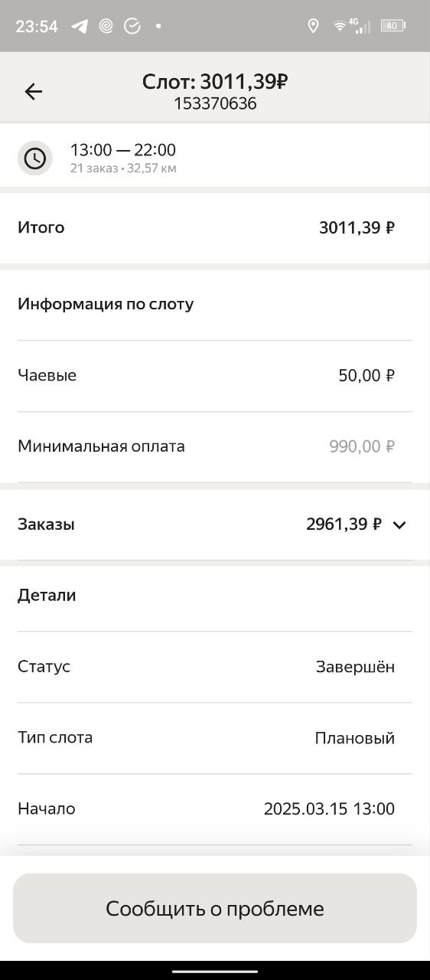Tap the battery indicator icon

point(393,26)
